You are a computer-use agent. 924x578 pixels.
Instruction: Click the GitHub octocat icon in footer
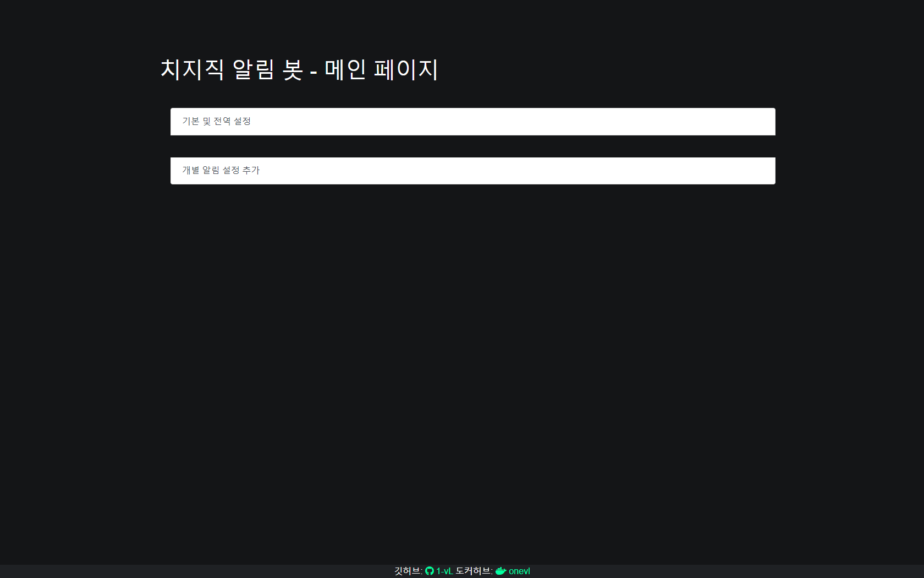point(430,571)
